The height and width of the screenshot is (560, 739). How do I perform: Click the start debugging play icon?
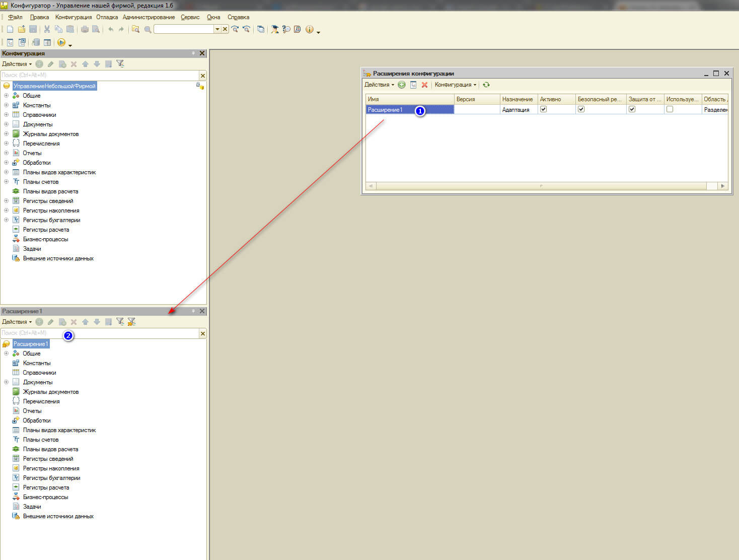pos(61,43)
